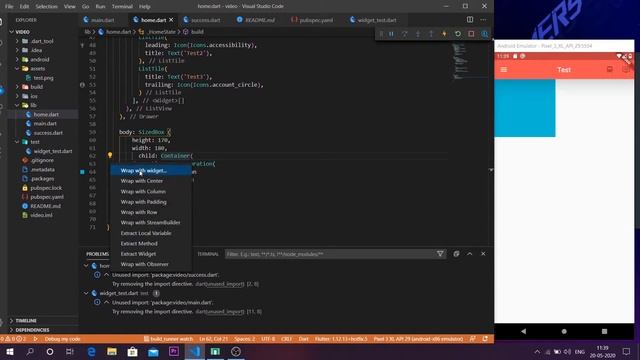Collapse all problems in the panel
The height and width of the screenshot is (360, 640).
456,254
